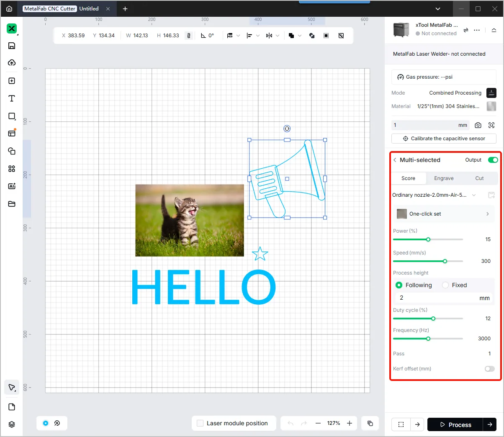Select the rectangle shape tool
The width and height of the screenshot is (504, 437).
coord(12,116)
